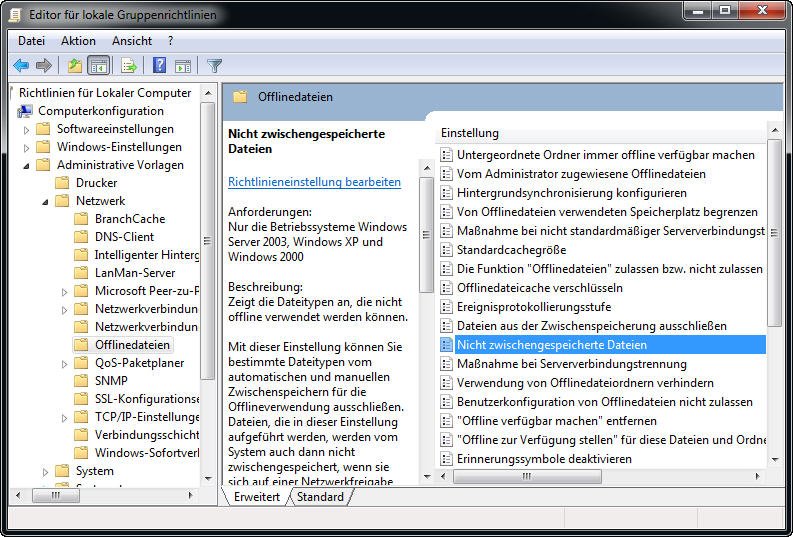Toggle the console tree show/hide icon
The image size is (793, 537).
click(98, 65)
